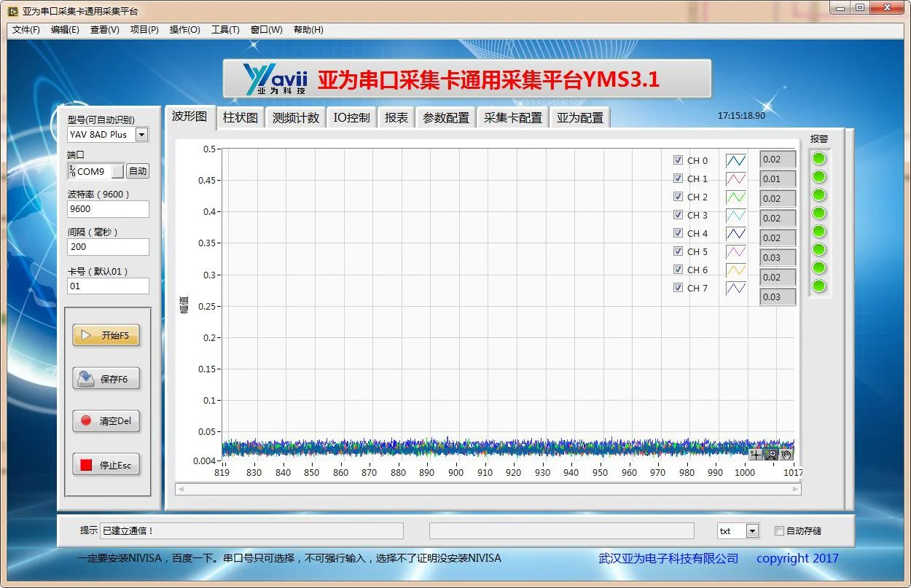This screenshot has height=588, width=911.
Task: Open CH 4 plot line style icon
Action: [x=736, y=233]
